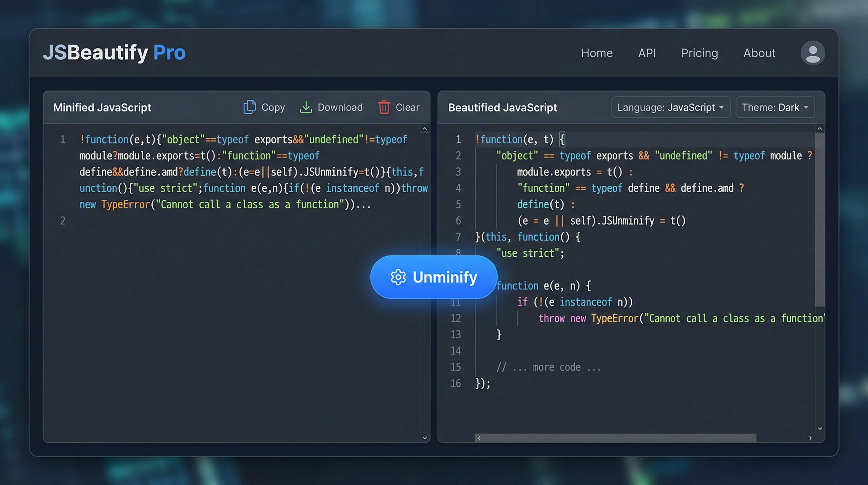This screenshot has height=485, width=868.
Task: Click the Beautified JavaScript panel header
Action: 502,107
